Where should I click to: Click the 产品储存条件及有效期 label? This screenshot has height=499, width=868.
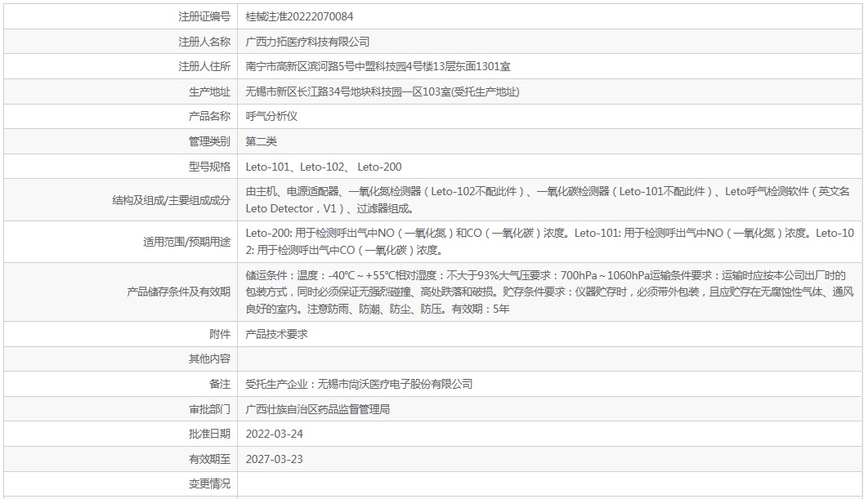(x=179, y=292)
